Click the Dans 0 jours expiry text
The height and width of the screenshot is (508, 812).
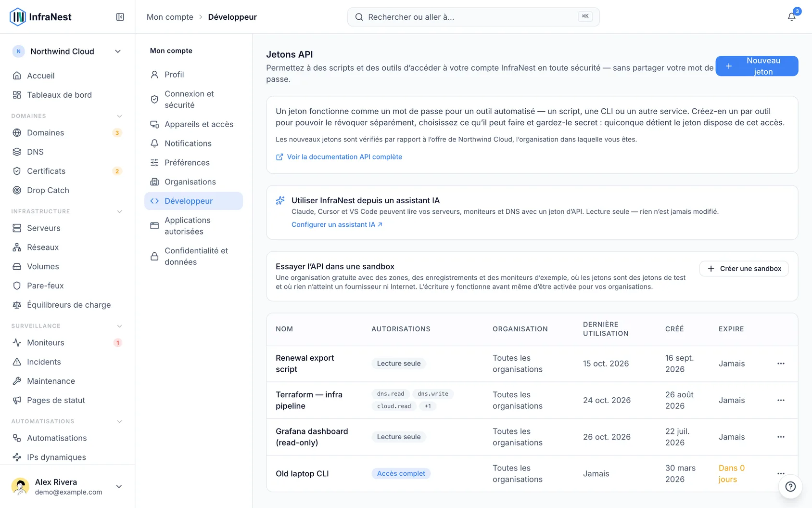point(732,473)
